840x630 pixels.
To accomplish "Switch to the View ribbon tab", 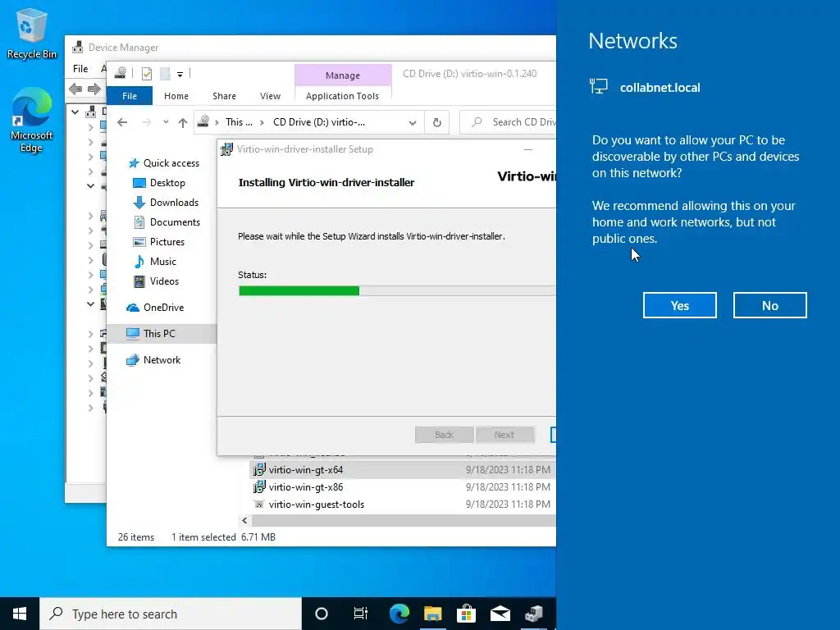I will click(x=270, y=96).
